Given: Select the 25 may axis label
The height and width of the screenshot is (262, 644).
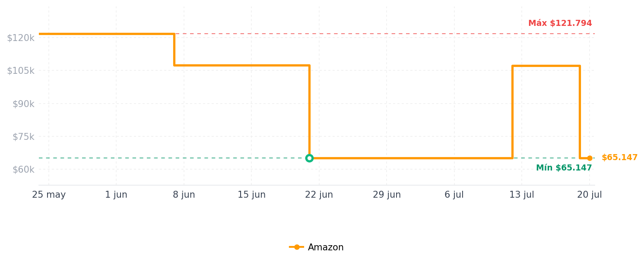Looking at the screenshot, I should (x=49, y=195).
